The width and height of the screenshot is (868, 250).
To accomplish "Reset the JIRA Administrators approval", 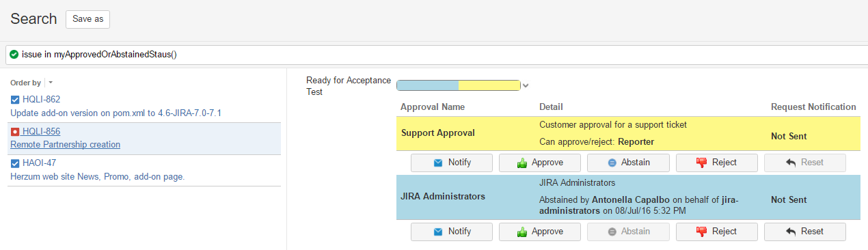I will click(804, 232).
